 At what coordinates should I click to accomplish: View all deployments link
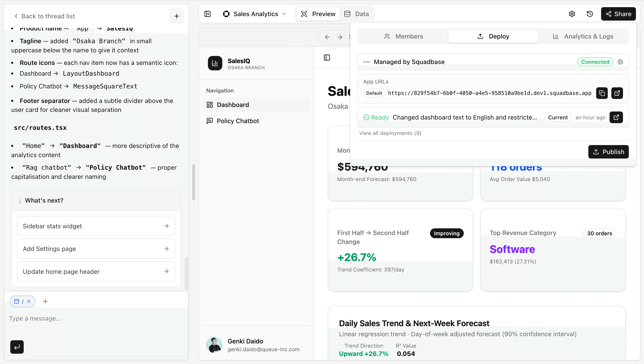tap(390, 133)
